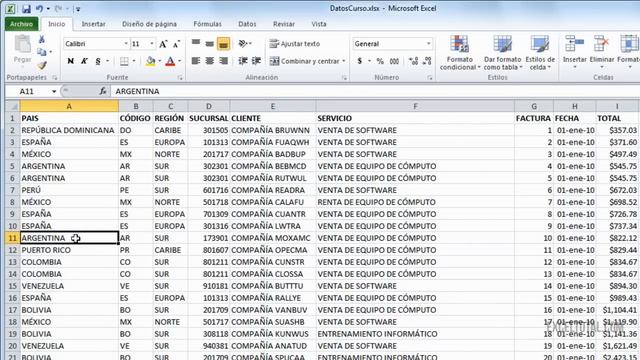Open the fill color dropdown arrow
This screenshot has height=360, width=640.
click(x=160, y=61)
